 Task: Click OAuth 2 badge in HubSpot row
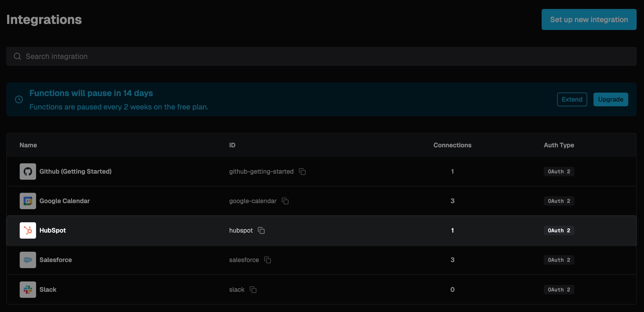pos(559,230)
